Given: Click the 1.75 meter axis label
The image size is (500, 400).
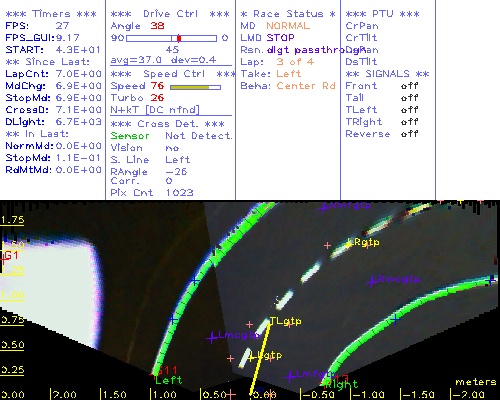Looking at the screenshot, I should (x=12, y=220).
